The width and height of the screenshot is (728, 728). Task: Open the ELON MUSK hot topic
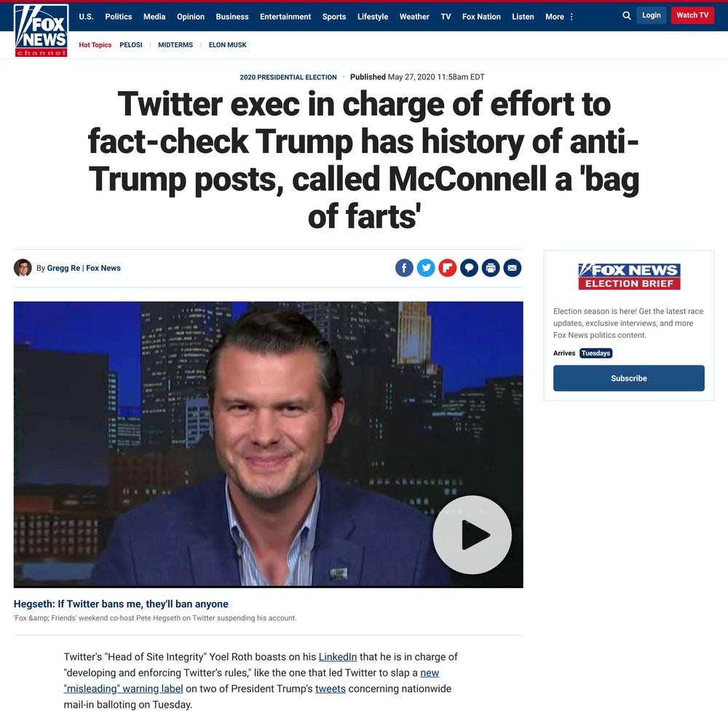(x=227, y=45)
